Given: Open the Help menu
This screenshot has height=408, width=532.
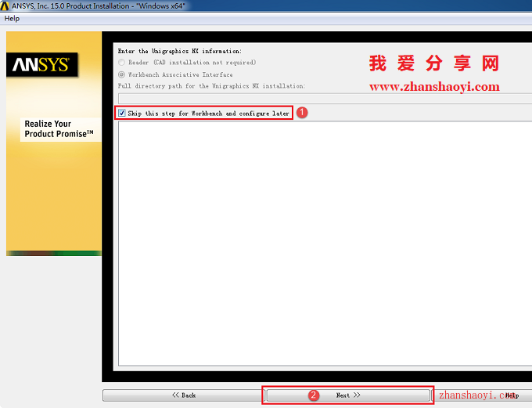Looking at the screenshot, I should coord(12,19).
